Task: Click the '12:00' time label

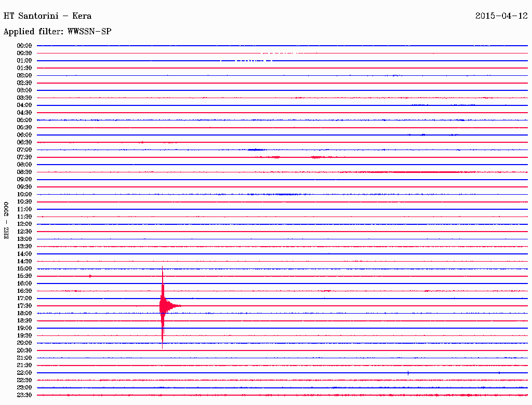Action: 24,224
